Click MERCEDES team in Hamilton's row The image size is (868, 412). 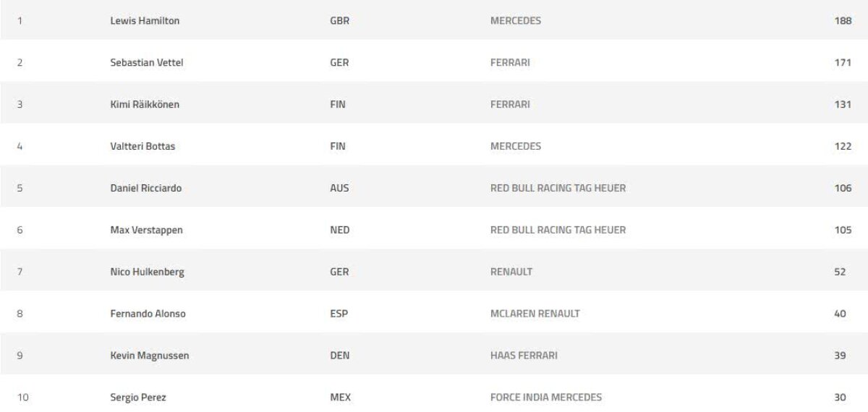click(x=515, y=21)
